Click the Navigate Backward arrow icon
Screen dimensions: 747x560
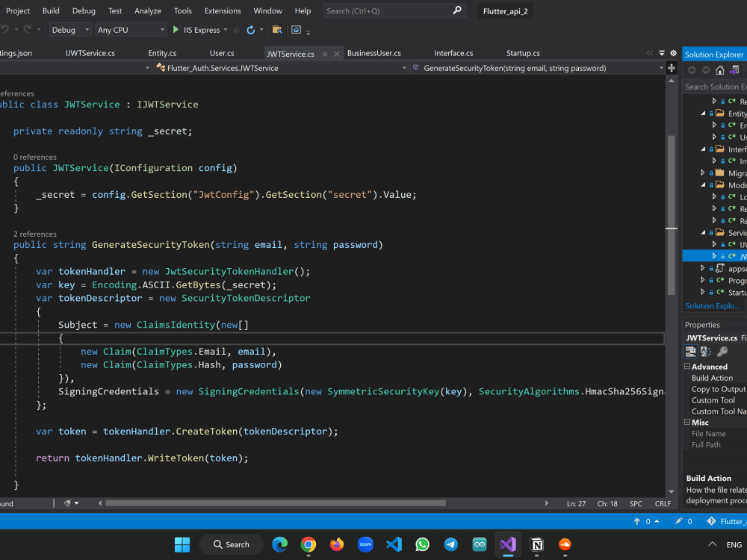pos(692,69)
